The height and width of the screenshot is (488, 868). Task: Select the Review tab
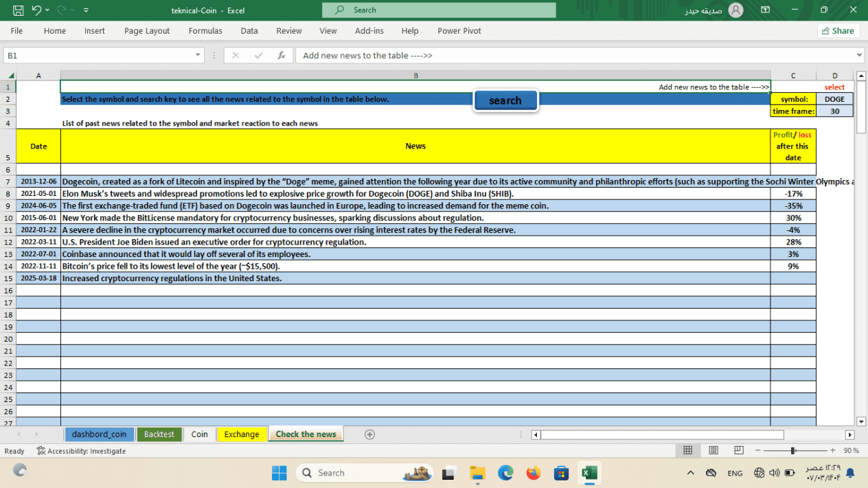pos(289,31)
